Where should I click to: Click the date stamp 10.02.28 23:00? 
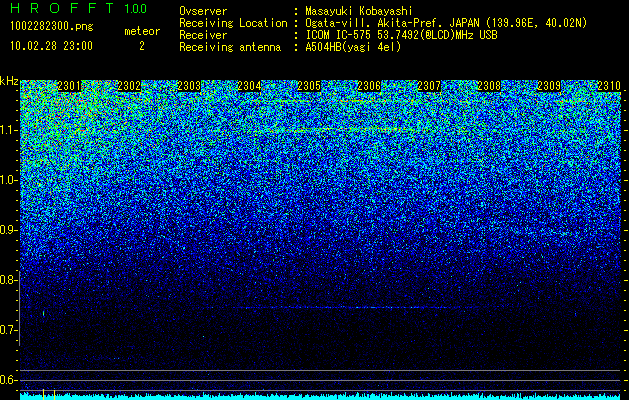coord(51,46)
